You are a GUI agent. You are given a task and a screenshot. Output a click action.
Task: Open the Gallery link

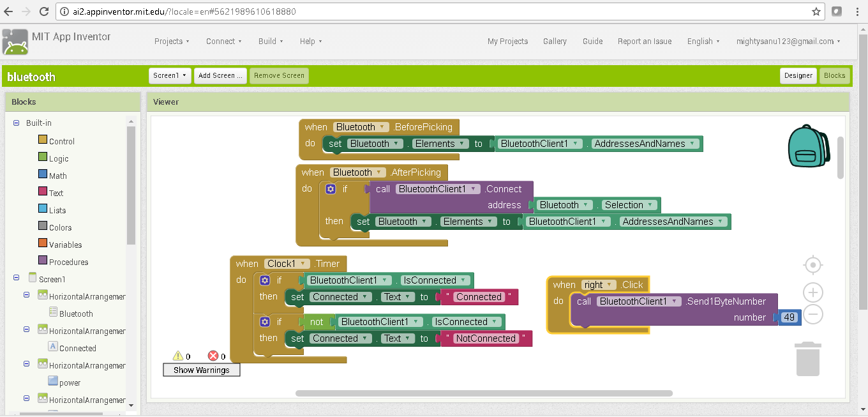[x=555, y=42]
